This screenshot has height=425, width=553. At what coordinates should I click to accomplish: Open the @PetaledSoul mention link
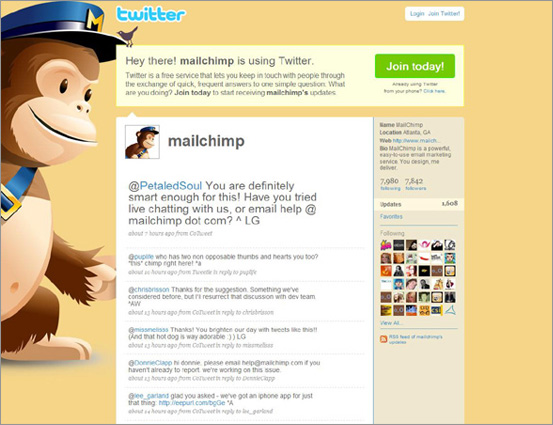(165, 186)
